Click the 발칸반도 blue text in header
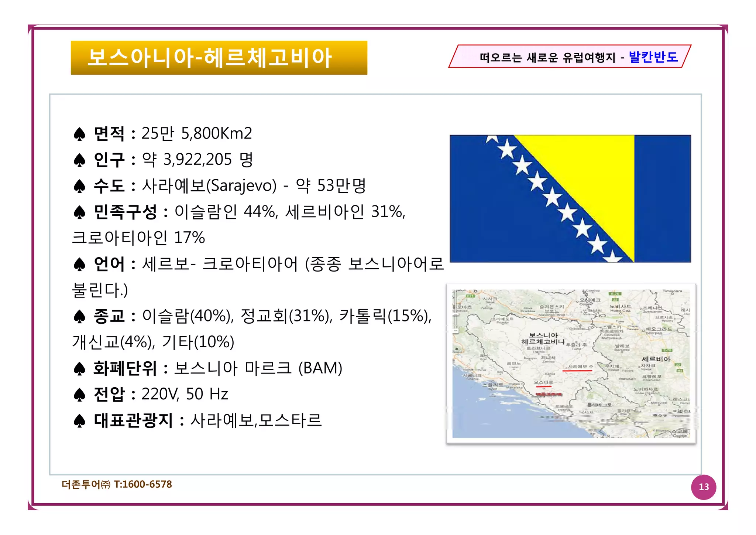This screenshot has height=535, width=756. (x=653, y=57)
